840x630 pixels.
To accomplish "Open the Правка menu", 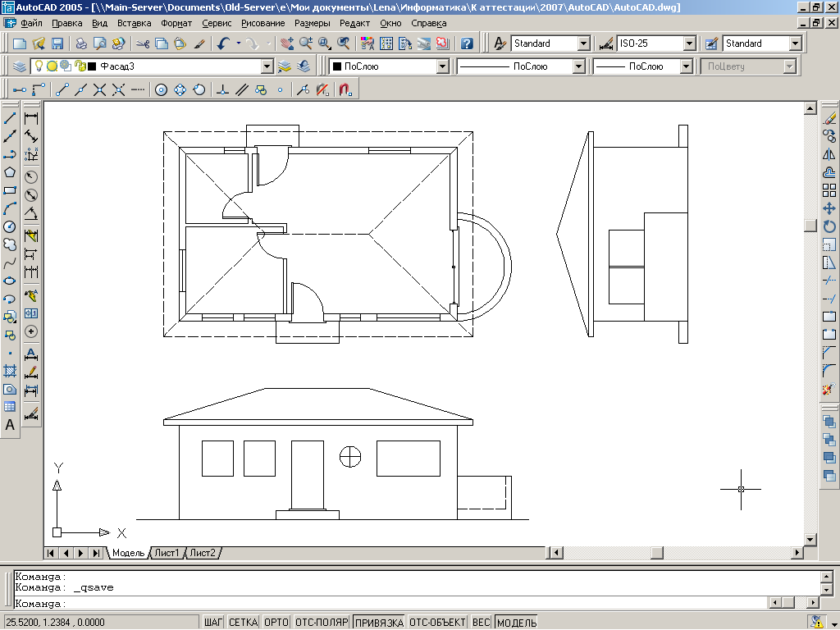I will point(67,23).
